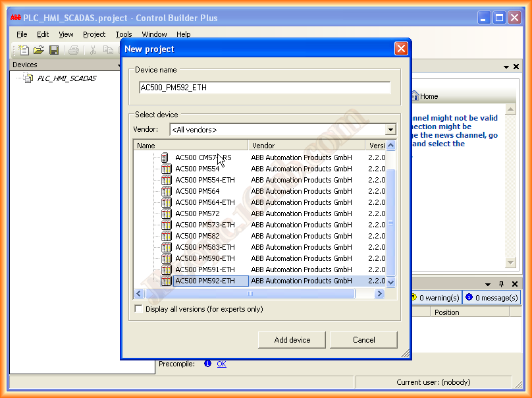
Task: Enable Display all versions checkbox
Action: [138, 308]
